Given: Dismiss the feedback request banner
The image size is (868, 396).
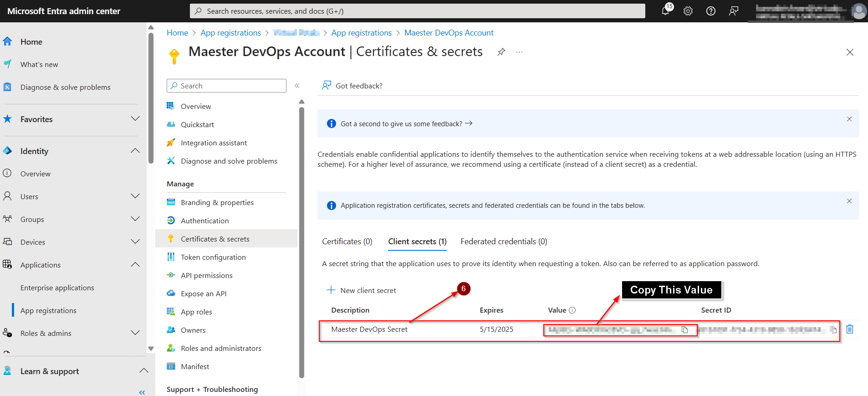Looking at the screenshot, I should pos(849,119).
